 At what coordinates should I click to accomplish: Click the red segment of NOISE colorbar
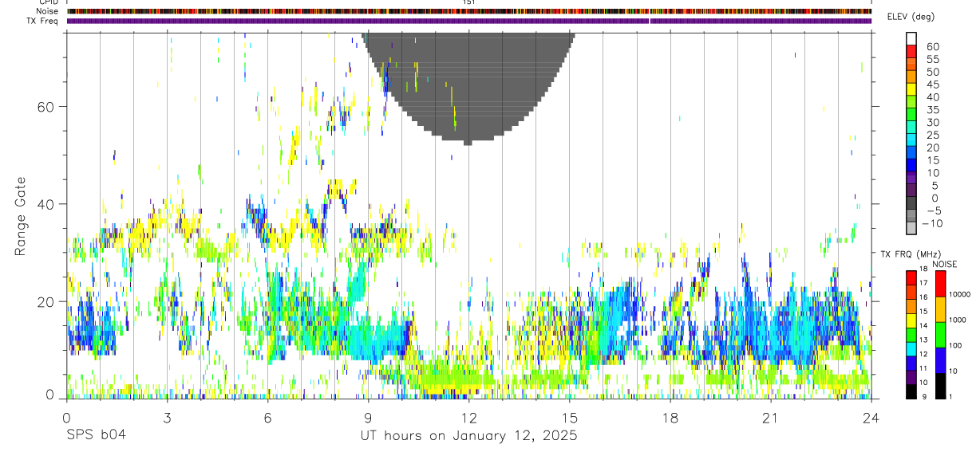tap(940, 284)
